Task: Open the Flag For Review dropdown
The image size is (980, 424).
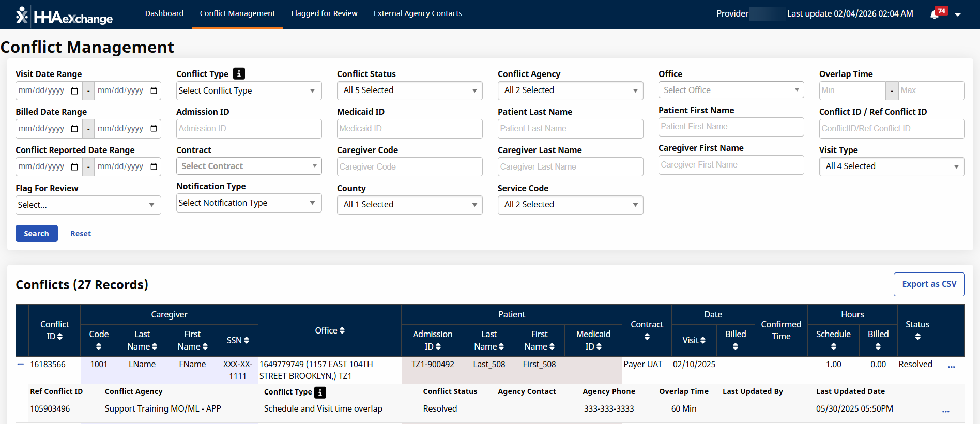Action: 88,205
